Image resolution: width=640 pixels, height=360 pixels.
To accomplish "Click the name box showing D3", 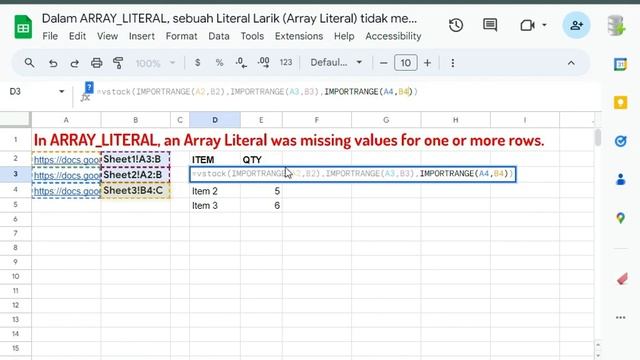I will (x=15, y=91).
